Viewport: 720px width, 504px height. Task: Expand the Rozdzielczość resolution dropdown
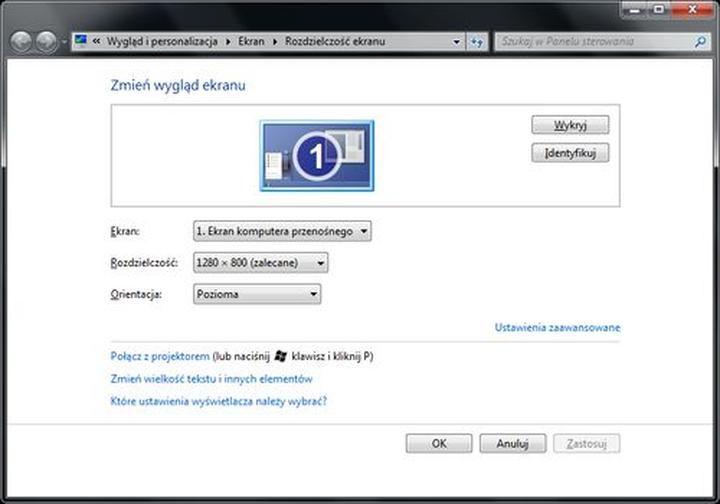[260, 262]
